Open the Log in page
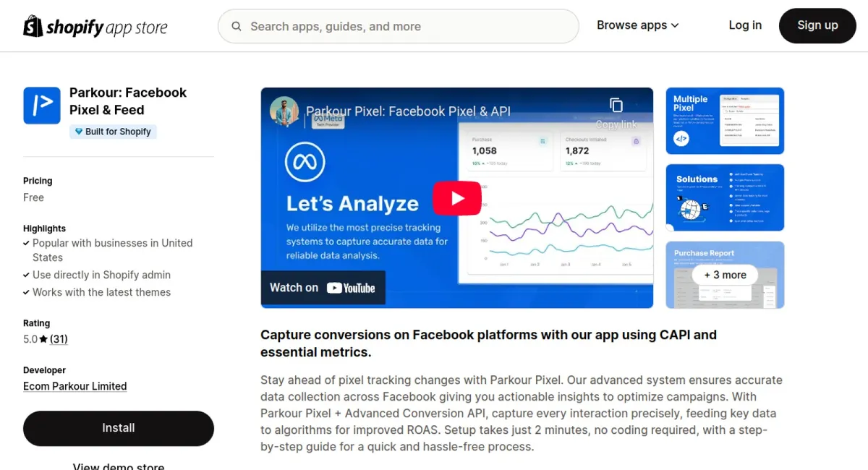Screen dimensions: 868x470 point(744,25)
